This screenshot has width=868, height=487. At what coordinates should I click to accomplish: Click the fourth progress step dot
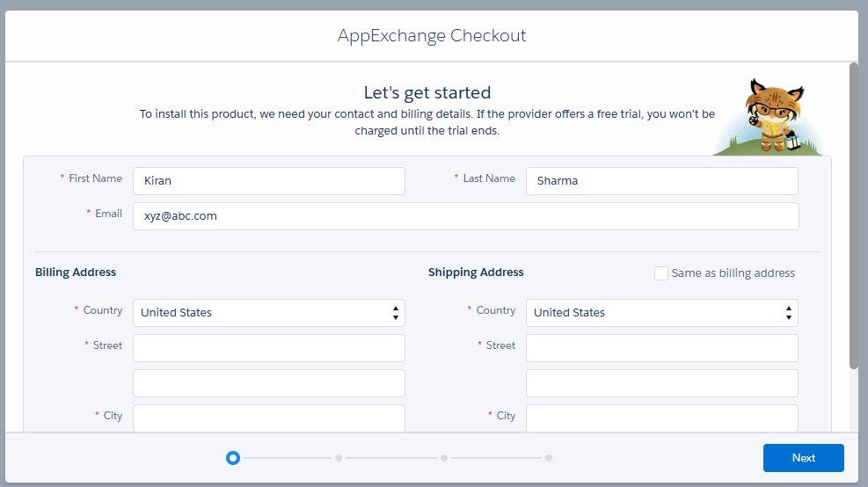[x=549, y=458]
